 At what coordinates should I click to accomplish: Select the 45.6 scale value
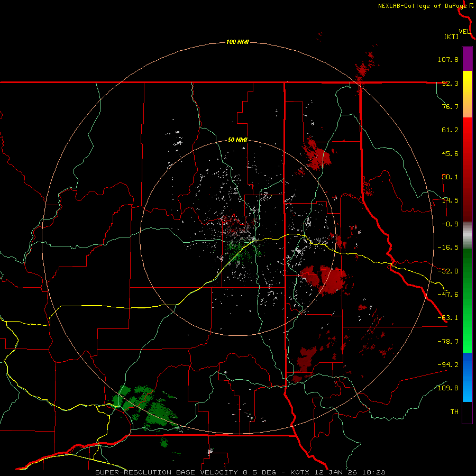click(450, 153)
